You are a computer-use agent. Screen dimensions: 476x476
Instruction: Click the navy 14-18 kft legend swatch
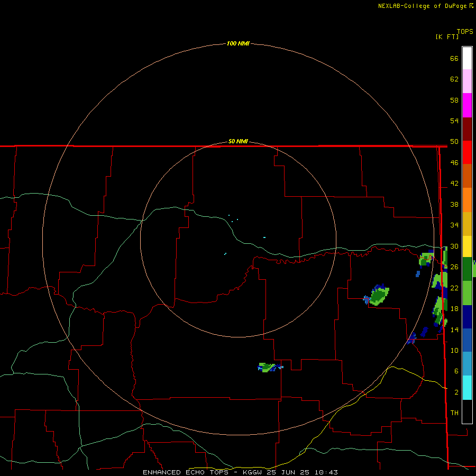pyautogui.click(x=467, y=317)
